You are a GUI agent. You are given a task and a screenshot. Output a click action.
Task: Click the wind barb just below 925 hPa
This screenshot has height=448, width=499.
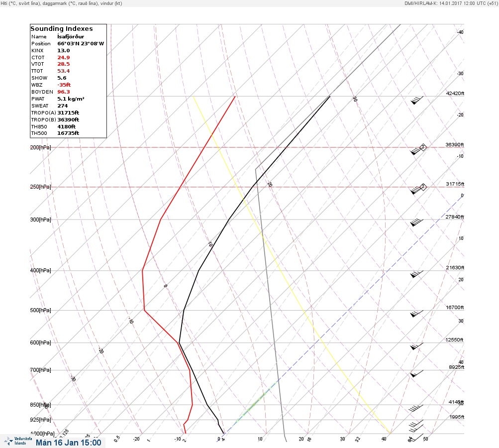416,424
